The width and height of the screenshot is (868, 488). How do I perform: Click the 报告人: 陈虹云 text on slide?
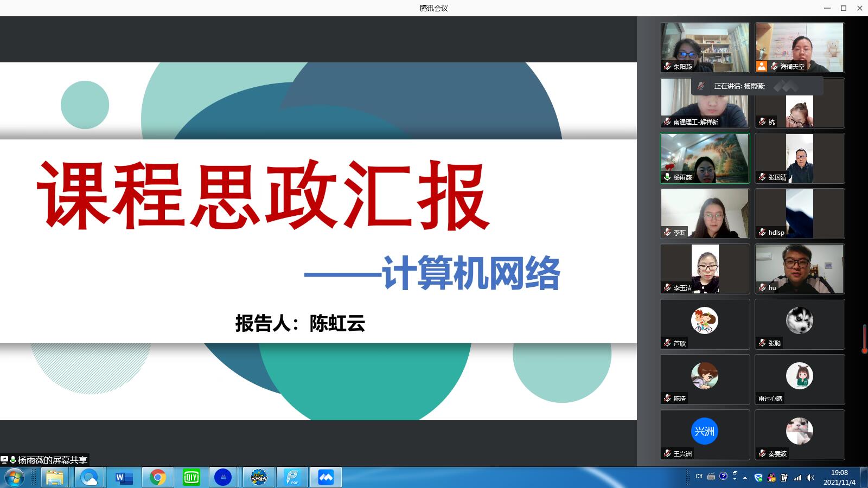[x=300, y=323]
